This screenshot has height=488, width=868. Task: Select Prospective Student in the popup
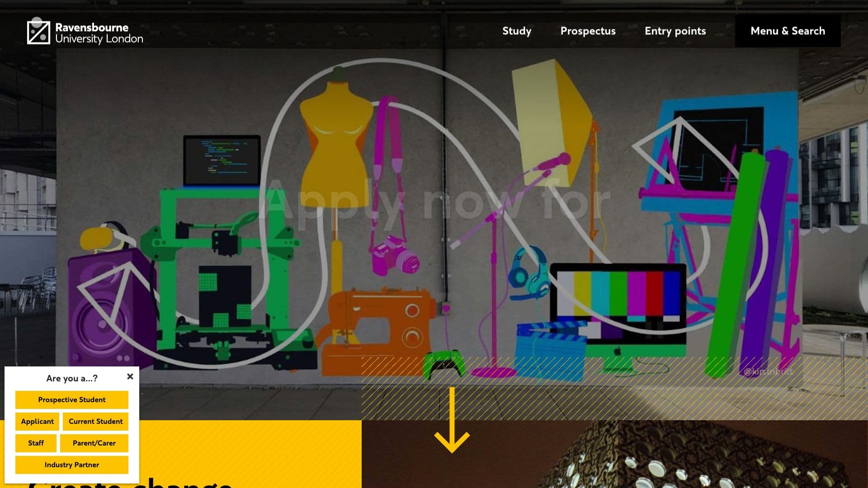click(x=71, y=400)
